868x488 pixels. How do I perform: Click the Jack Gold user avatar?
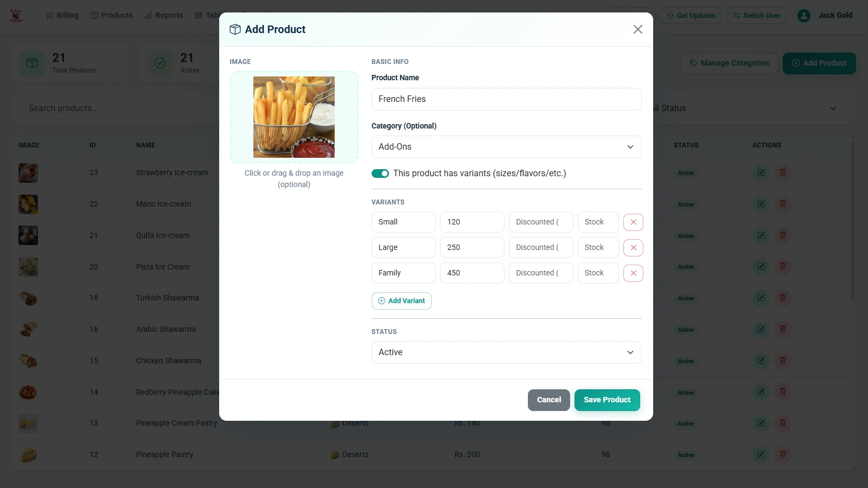804,16
